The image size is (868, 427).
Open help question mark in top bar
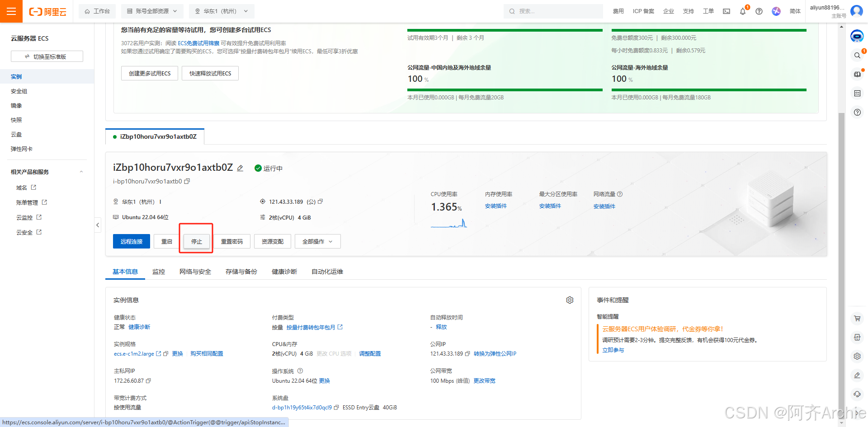[x=759, y=11]
